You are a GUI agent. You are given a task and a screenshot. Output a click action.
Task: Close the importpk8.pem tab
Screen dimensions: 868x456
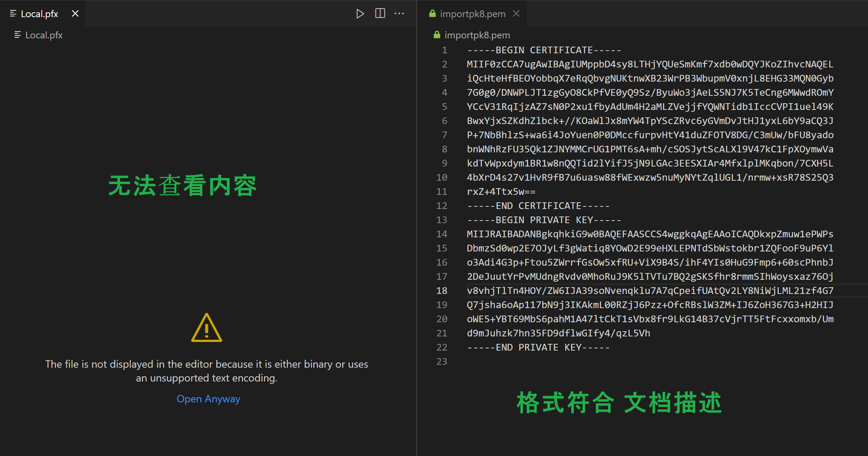pos(516,14)
